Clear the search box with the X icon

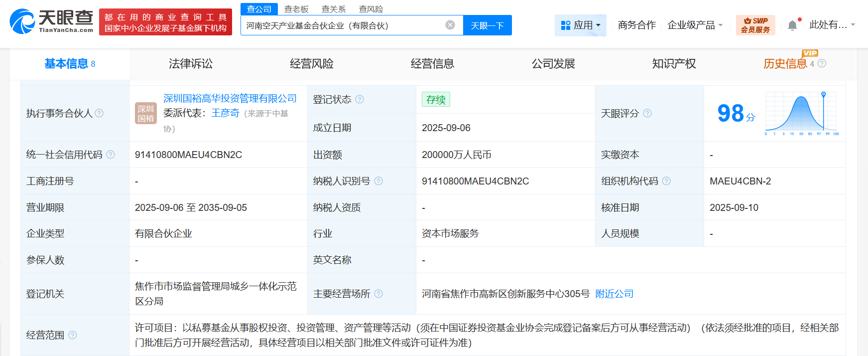[450, 25]
